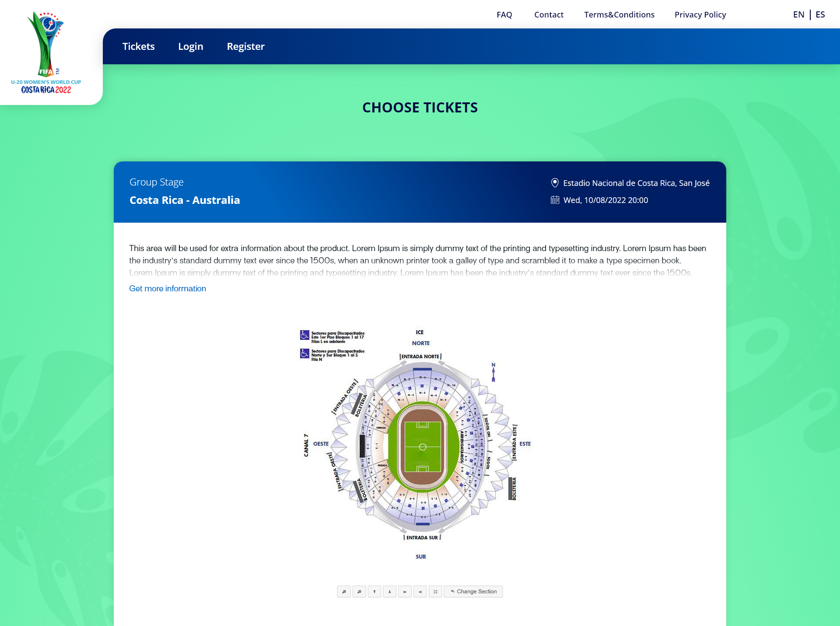This screenshot has width=840, height=626.
Task: Open the Register page
Action: coord(245,46)
